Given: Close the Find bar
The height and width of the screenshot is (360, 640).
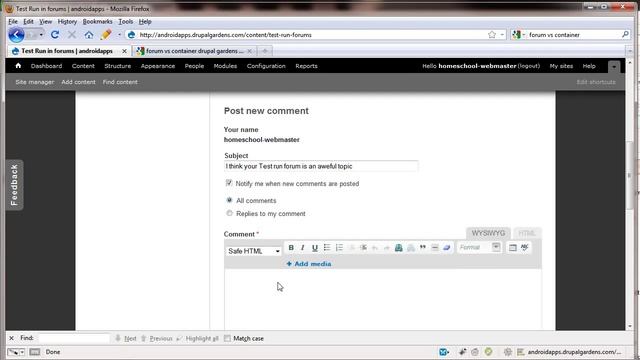Looking at the screenshot, I should pos(11,338).
